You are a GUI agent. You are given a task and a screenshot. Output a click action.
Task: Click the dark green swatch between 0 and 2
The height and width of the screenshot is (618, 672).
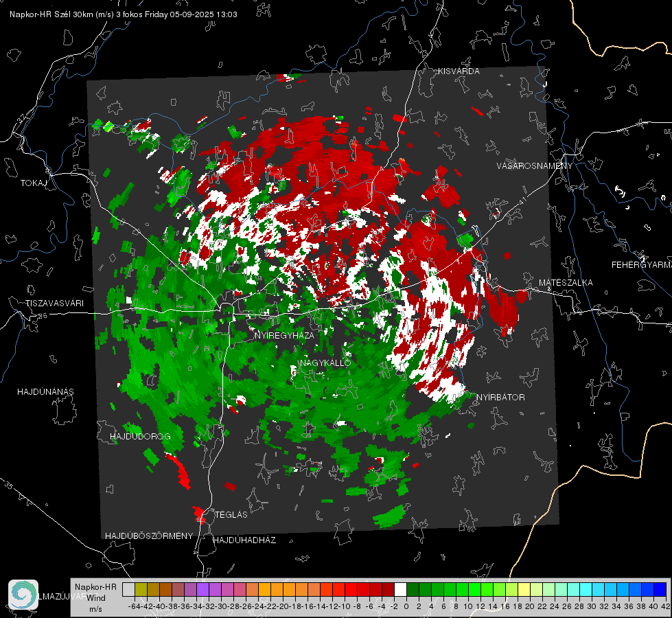(413, 590)
